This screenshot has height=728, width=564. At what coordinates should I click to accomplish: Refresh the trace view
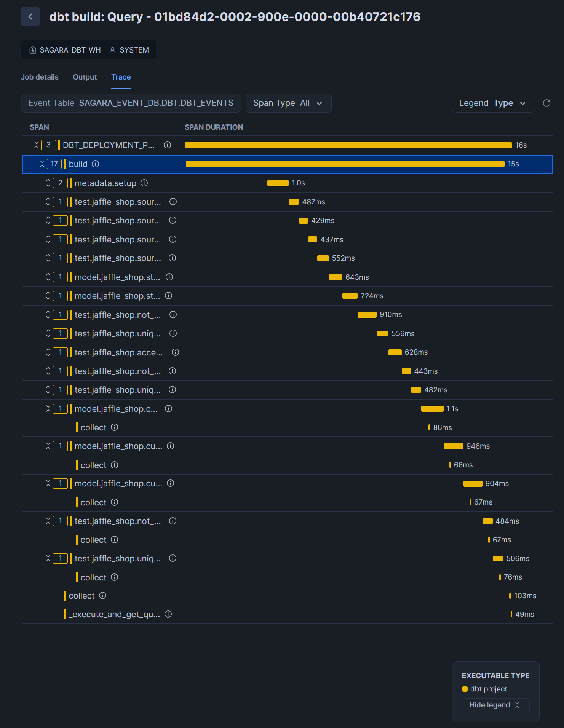(x=546, y=103)
